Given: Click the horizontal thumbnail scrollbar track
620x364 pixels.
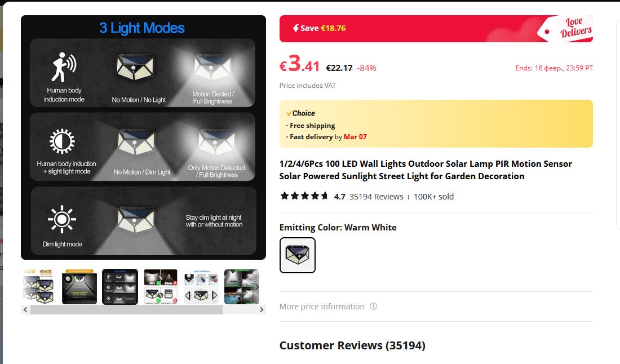Looking at the screenshot, I should click(x=126, y=309).
